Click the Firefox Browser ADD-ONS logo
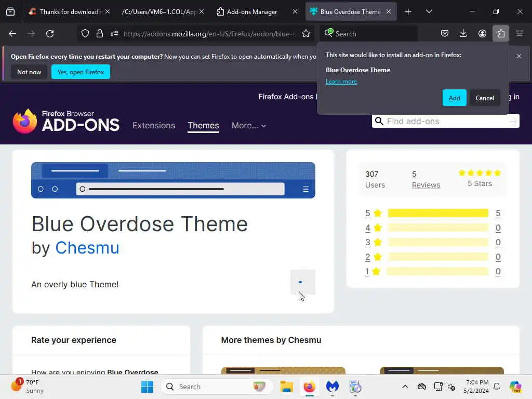The height and width of the screenshot is (399, 532). (x=66, y=121)
